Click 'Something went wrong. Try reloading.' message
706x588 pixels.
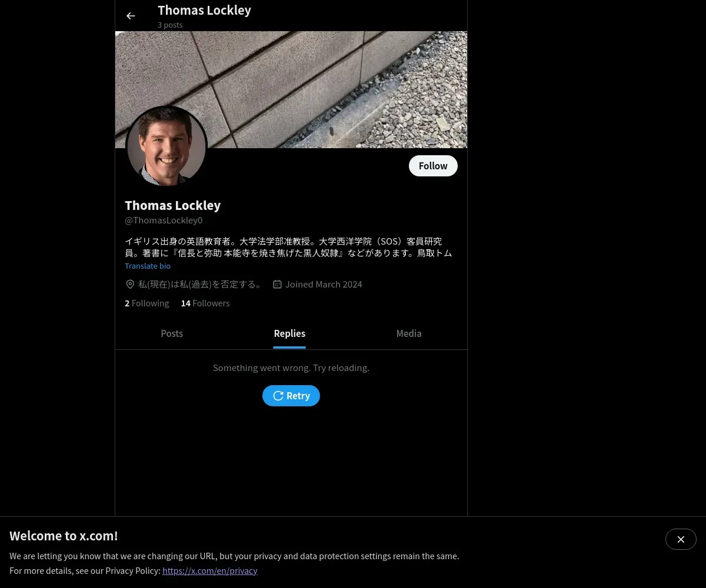tap(291, 367)
